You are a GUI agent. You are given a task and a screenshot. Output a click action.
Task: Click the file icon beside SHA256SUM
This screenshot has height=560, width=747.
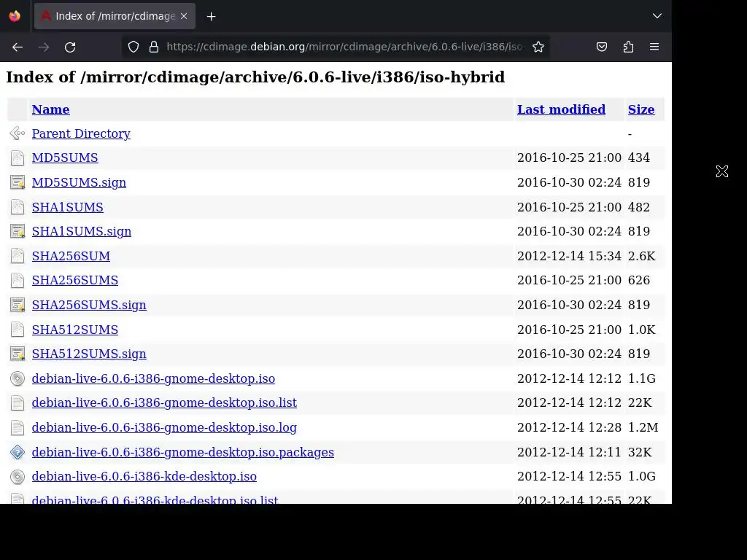(18, 256)
